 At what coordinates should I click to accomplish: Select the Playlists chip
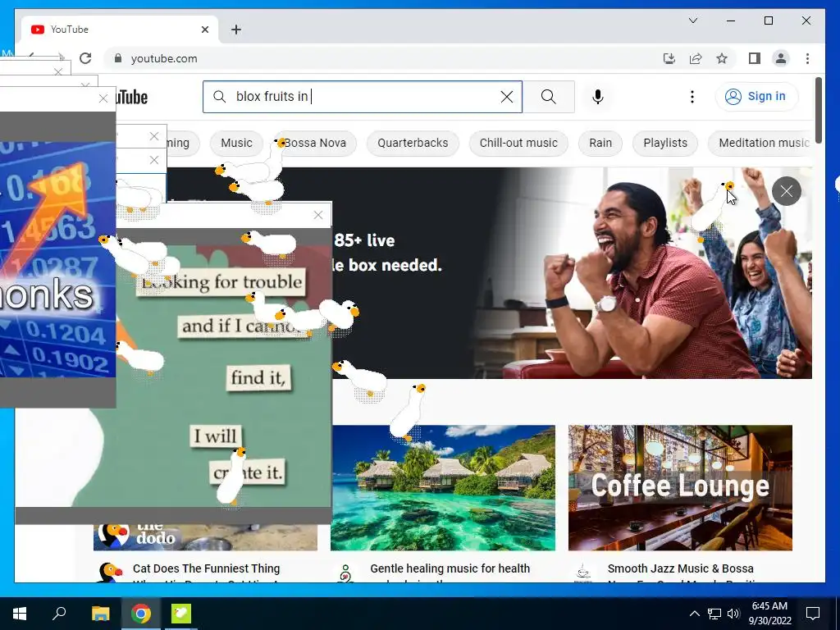[664, 143]
